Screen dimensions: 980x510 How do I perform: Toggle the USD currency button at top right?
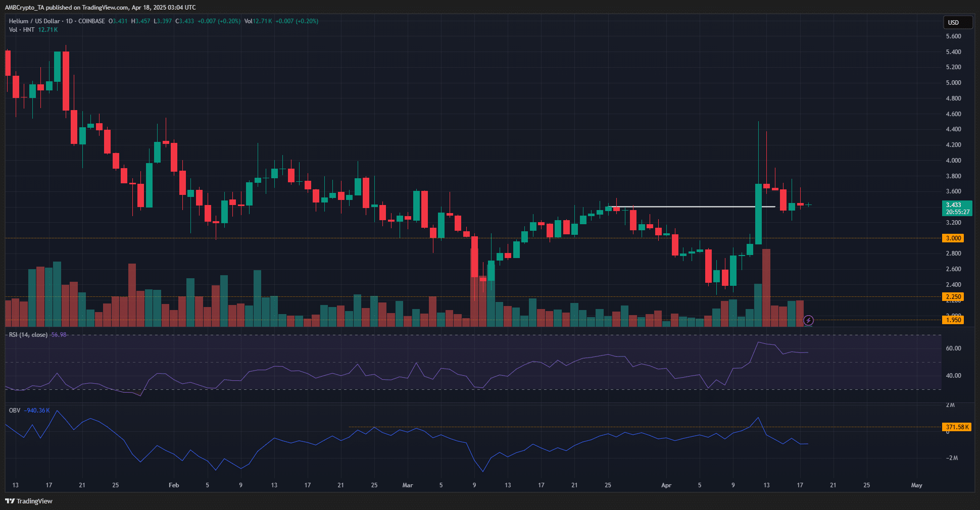tap(958, 22)
